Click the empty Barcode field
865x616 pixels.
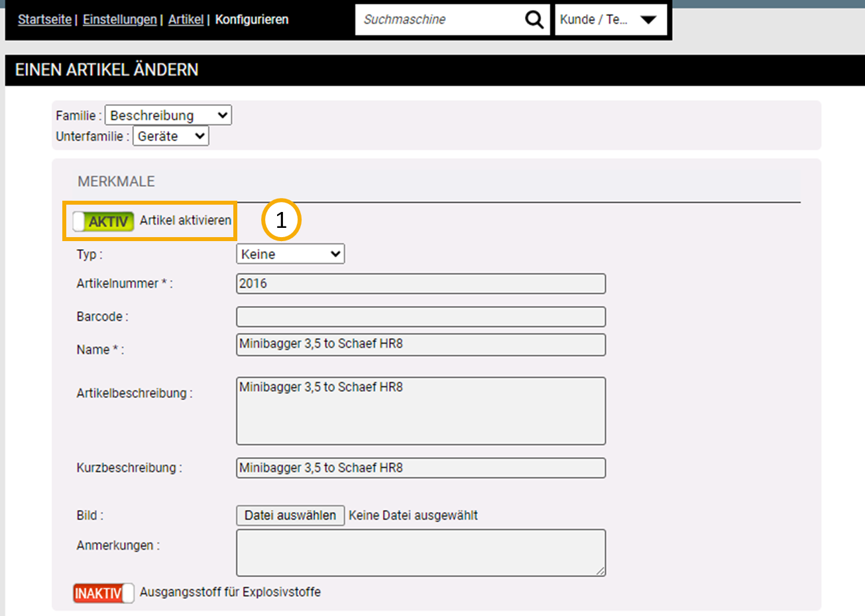tap(420, 317)
